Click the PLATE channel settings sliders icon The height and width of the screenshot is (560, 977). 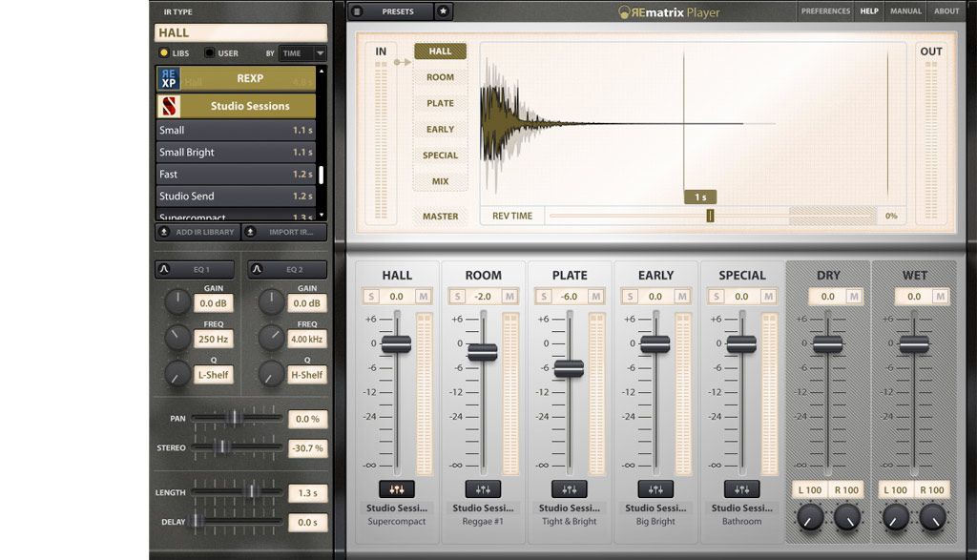569,489
